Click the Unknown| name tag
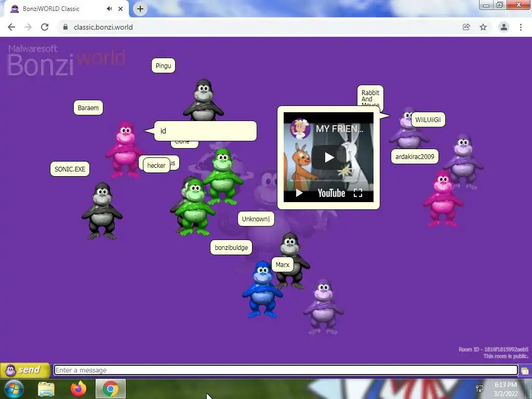Screen dimensions: 532x399 point(256,219)
